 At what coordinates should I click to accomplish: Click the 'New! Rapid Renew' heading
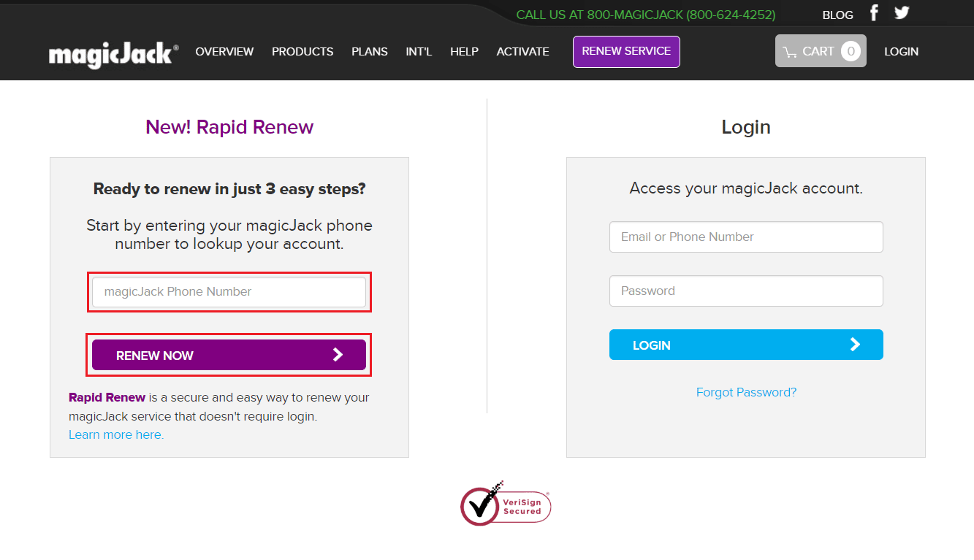point(229,127)
